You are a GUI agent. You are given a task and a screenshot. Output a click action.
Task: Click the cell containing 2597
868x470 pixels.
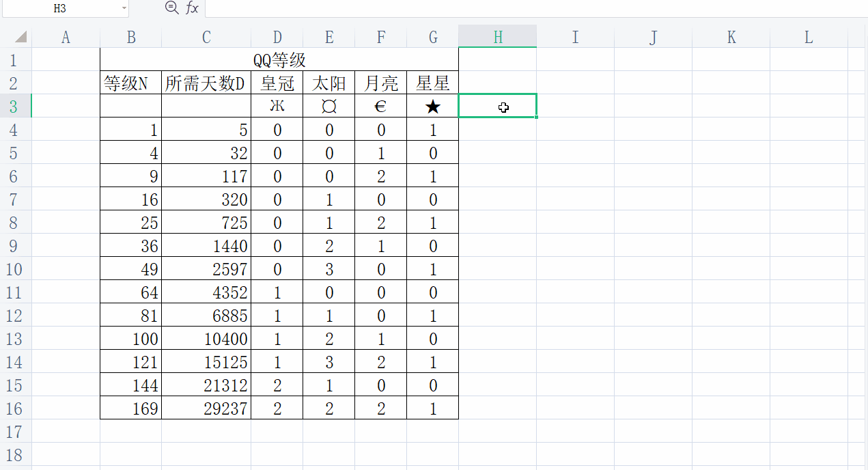(x=206, y=269)
